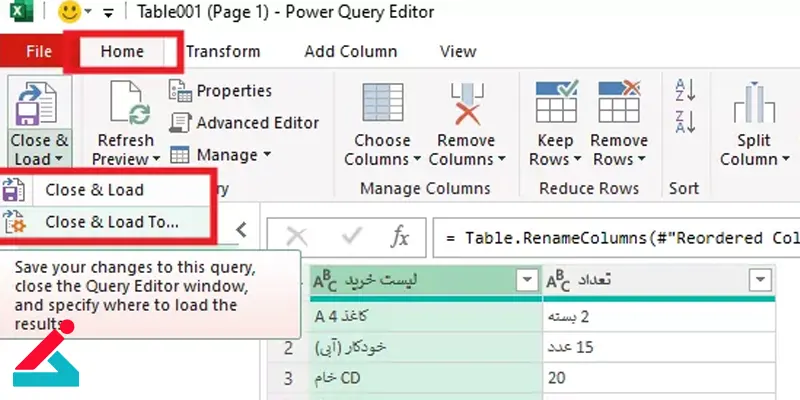Switch to the Add Column tab
The image size is (800, 400).
[x=351, y=52]
